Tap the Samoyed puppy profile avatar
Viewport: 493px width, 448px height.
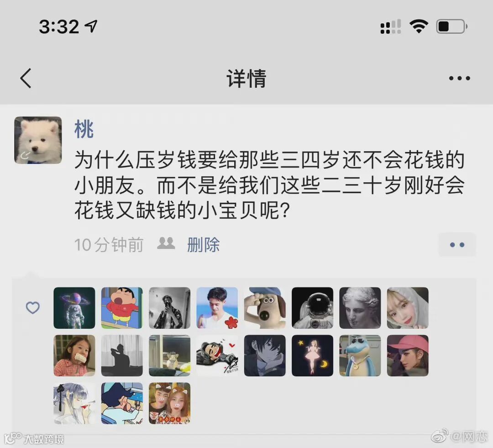pyautogui.click(x=38, y=140)
